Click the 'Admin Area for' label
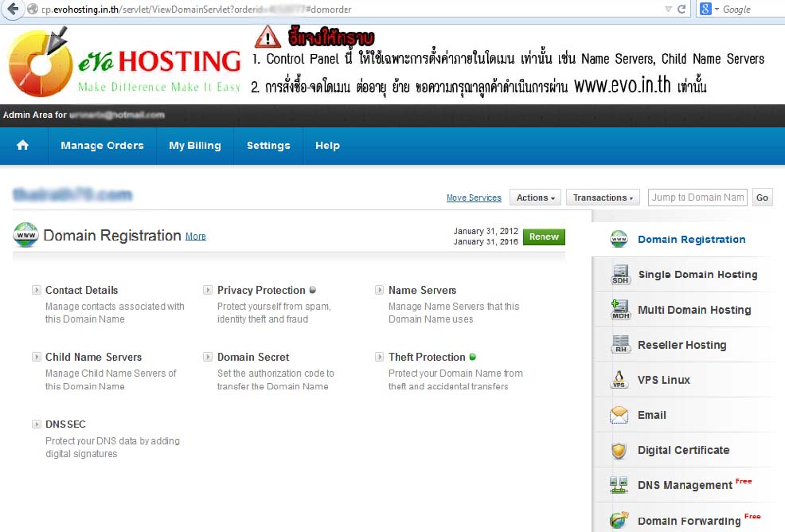Image resolution: width=785 pixels, height=532 pixels. click(x=34, y=115)
